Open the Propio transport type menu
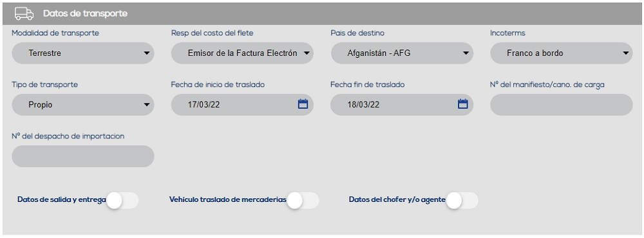This screenshot has width=644, height=238. (83, 105)
